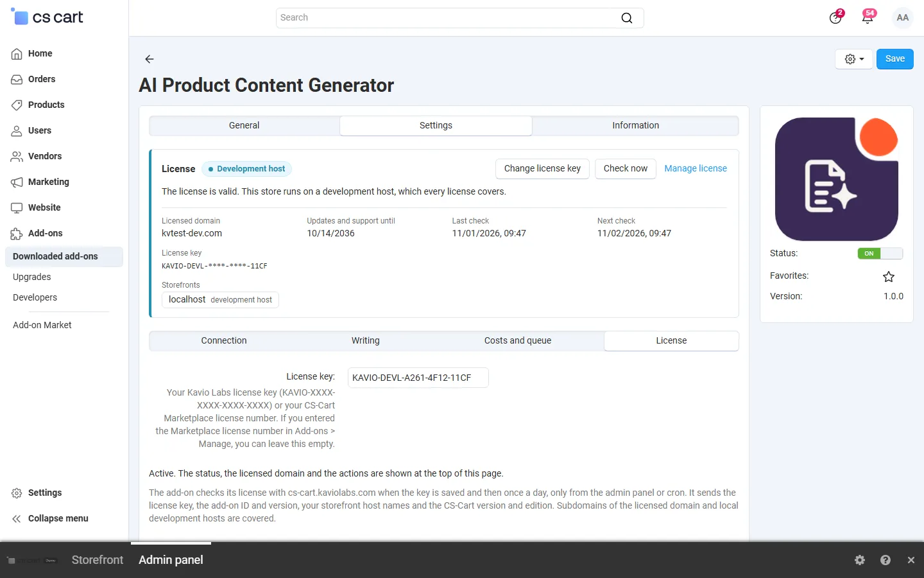The height and width of the screenshot is (578, 924).
Task: Click the CS-Cart logo
Action: pos(47,17)
